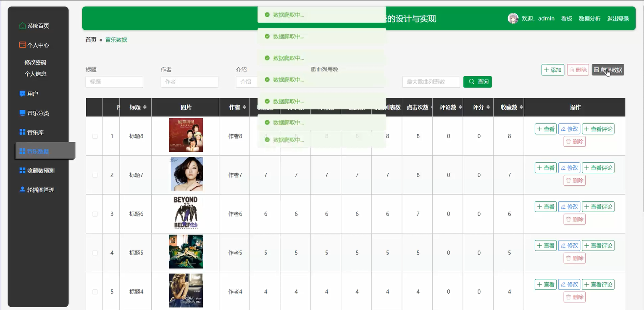This screenshot has width=644, height=310.
Task: Sort the table by 收藏数 column
Action: (x=521, y=107)
